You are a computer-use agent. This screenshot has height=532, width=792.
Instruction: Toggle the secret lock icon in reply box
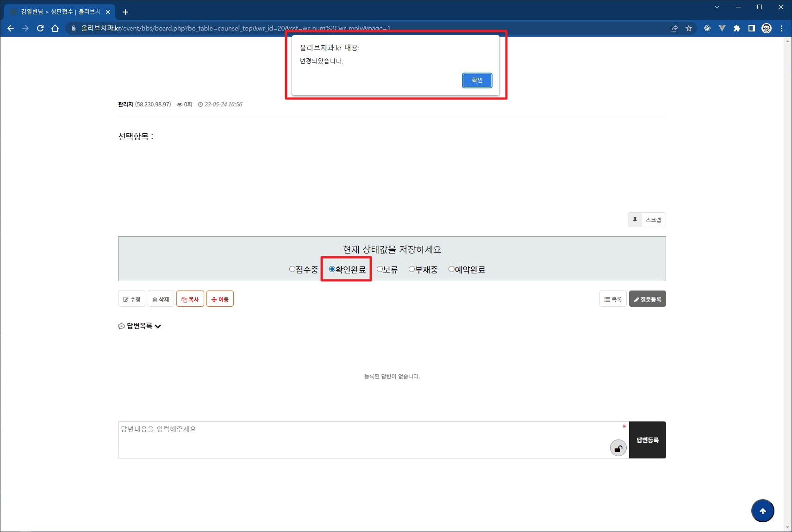[618, 448]
